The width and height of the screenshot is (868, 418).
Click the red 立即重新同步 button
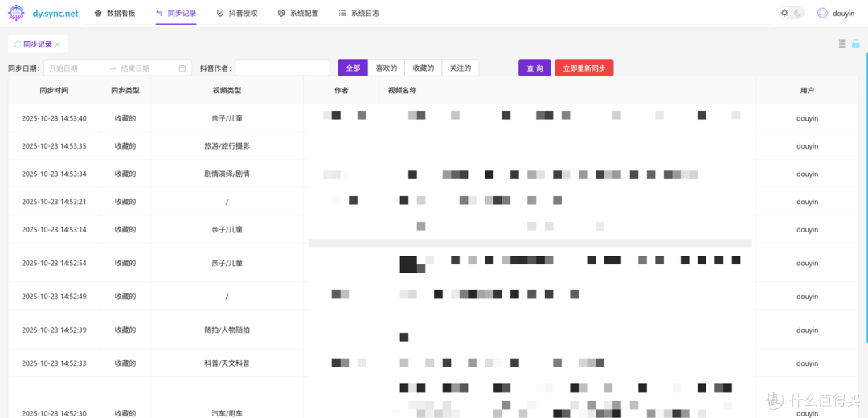point(584,68)
